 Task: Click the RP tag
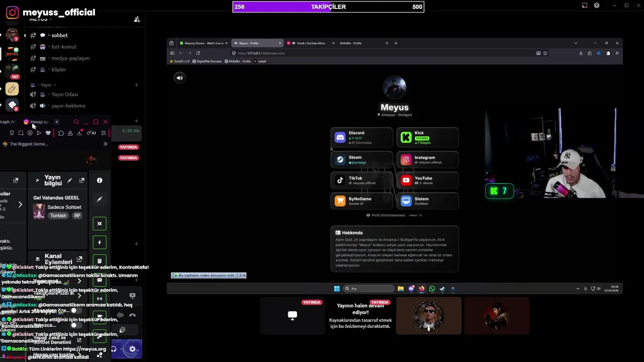[x=77, y=216]
